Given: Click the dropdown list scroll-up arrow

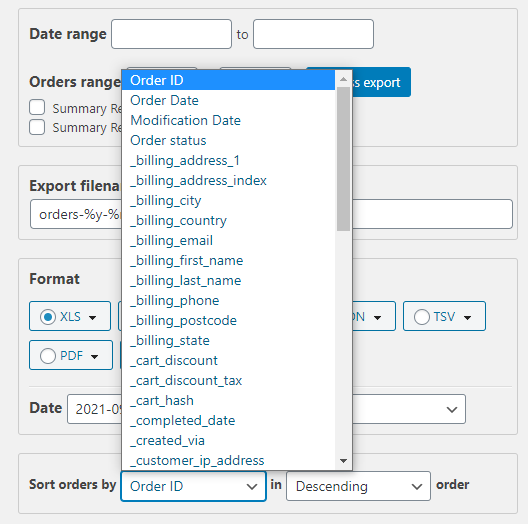Looking at the screenshot, I should (343, 79).
